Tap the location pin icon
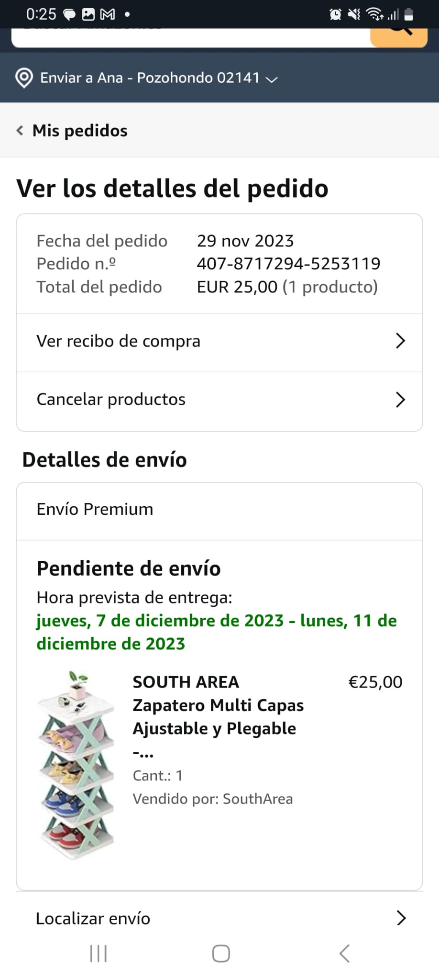Viewport: 439px width, 980px height. 24,78
